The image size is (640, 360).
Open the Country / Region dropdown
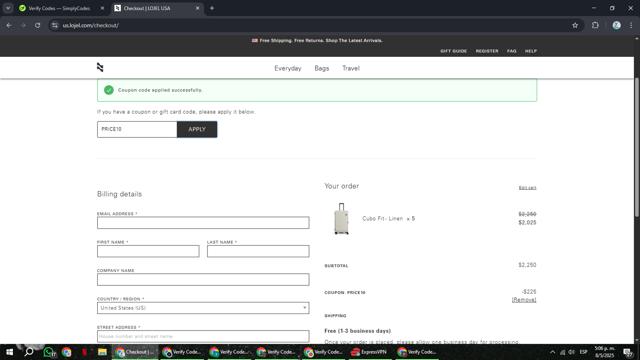tap(203, 308)
